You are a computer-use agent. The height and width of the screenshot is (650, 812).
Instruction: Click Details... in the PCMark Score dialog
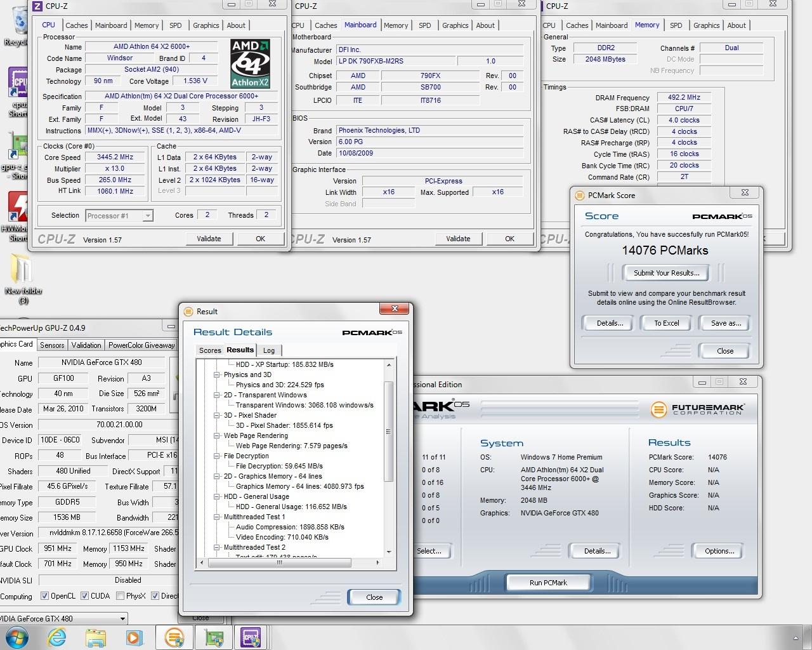click(x=610, y=323)
